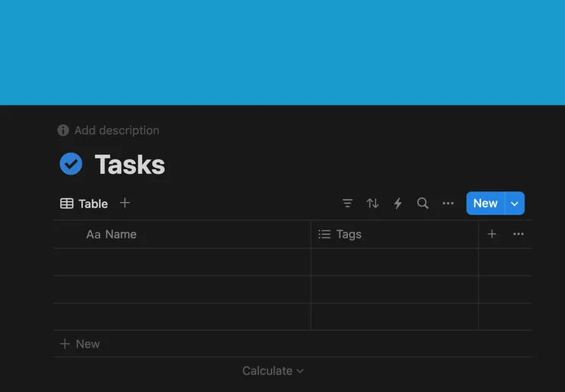Select the Table view tab
Viewport: 565px width, 392px height.
[84, 204]
